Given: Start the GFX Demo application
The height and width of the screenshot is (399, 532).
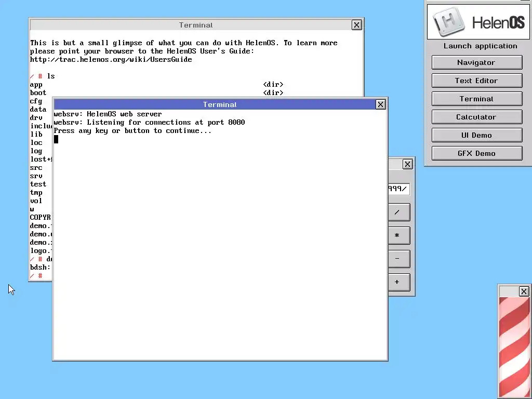Looking at the screenshot, I should tap(477, 153).
